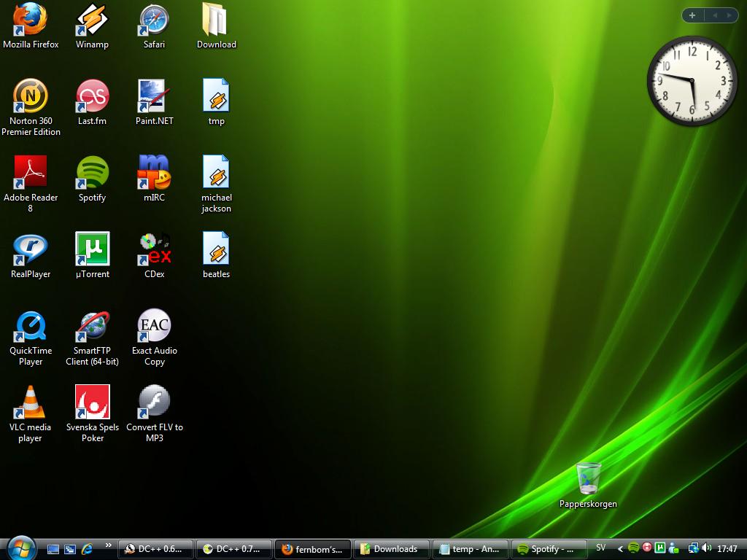Click the previous gadgets page arrow

click(x=715, y=15)
